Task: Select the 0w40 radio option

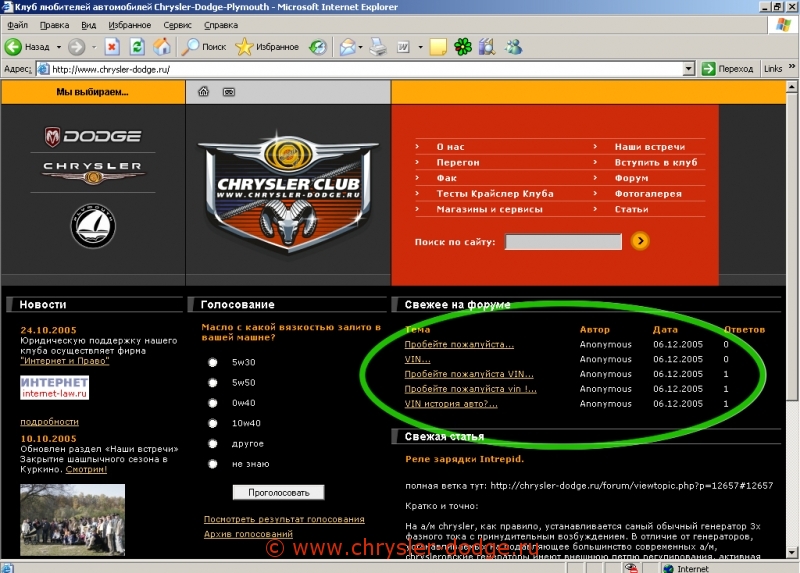Action: [213, 403]
